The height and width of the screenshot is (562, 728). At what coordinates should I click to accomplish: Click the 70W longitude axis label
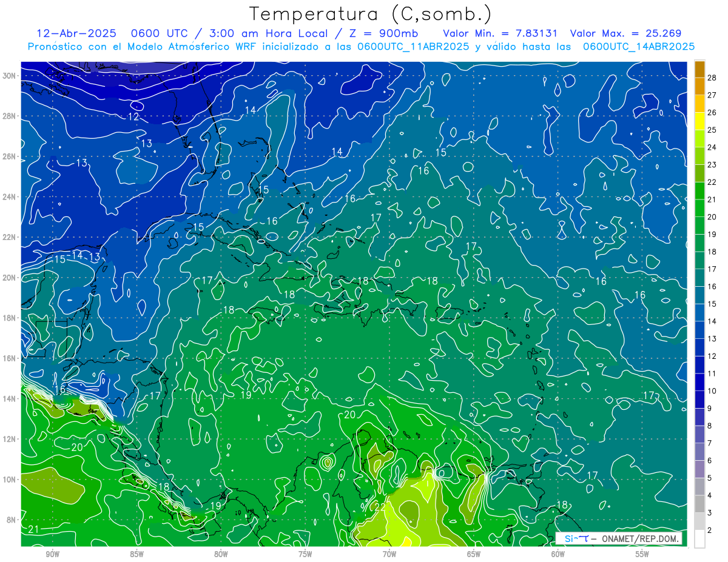[389, 554]
